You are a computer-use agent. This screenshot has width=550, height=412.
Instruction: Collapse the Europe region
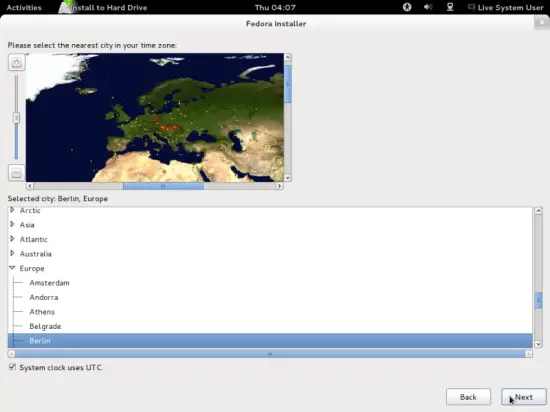pos(12,268)
